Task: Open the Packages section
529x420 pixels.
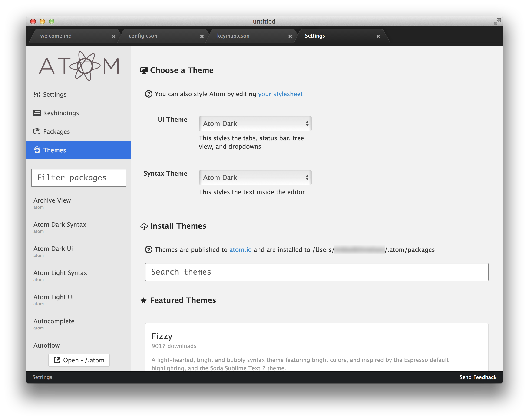Action: tap(79, 132)
